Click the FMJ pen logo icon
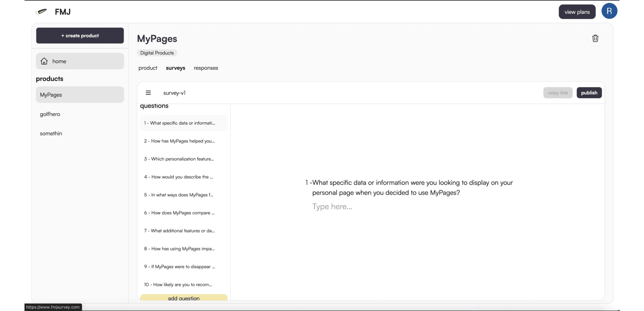The width and height of the screenshot is (644, 311). point(41,12)
